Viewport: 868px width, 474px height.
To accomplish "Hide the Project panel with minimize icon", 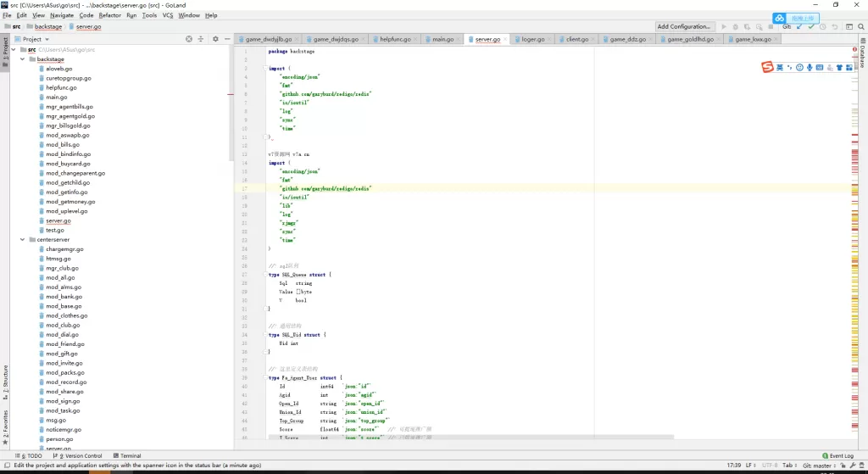I will [227, 39].
